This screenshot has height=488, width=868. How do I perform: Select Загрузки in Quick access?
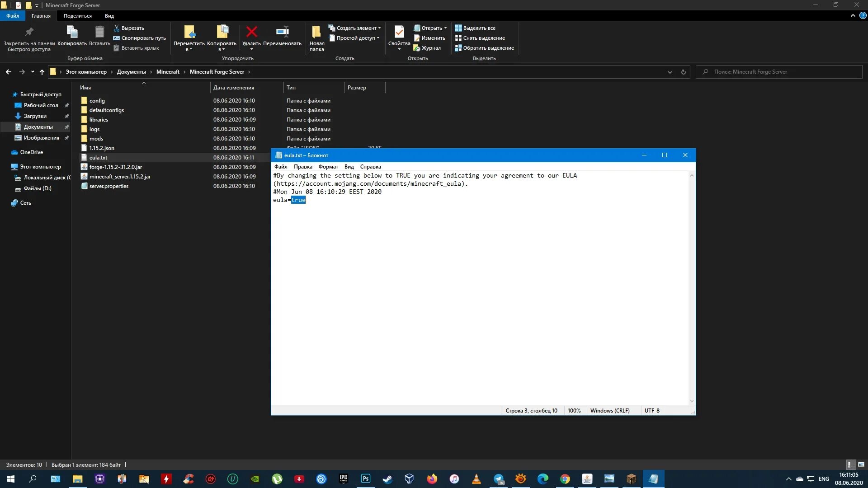[35, 116]
